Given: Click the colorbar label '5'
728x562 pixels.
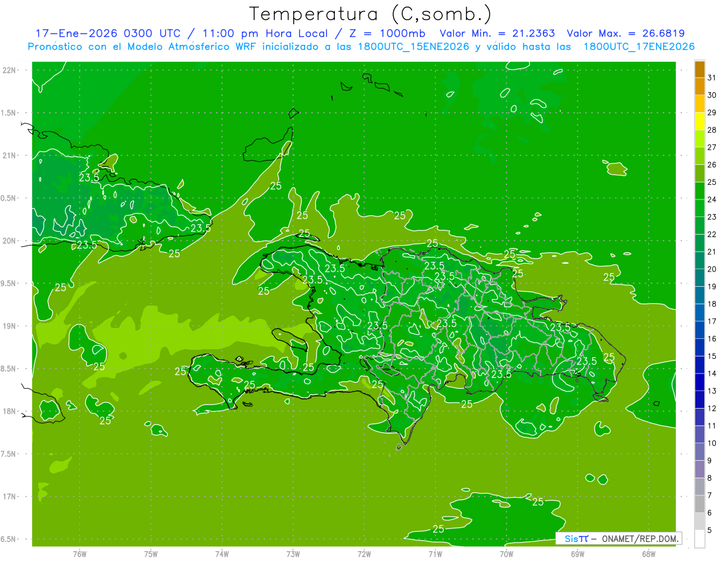Looking at the screenshot, I should tap(709, 530).
